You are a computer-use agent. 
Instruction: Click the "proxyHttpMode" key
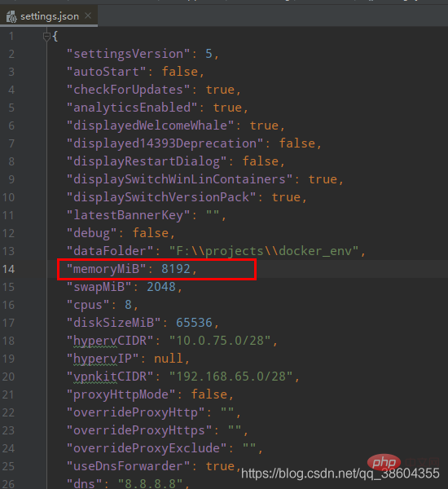(x=121, y=394)
